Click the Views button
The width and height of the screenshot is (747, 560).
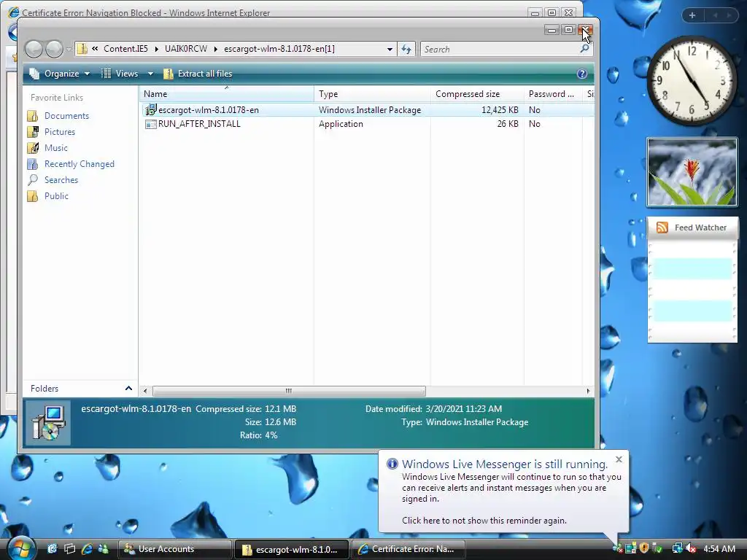click(120, 74)
